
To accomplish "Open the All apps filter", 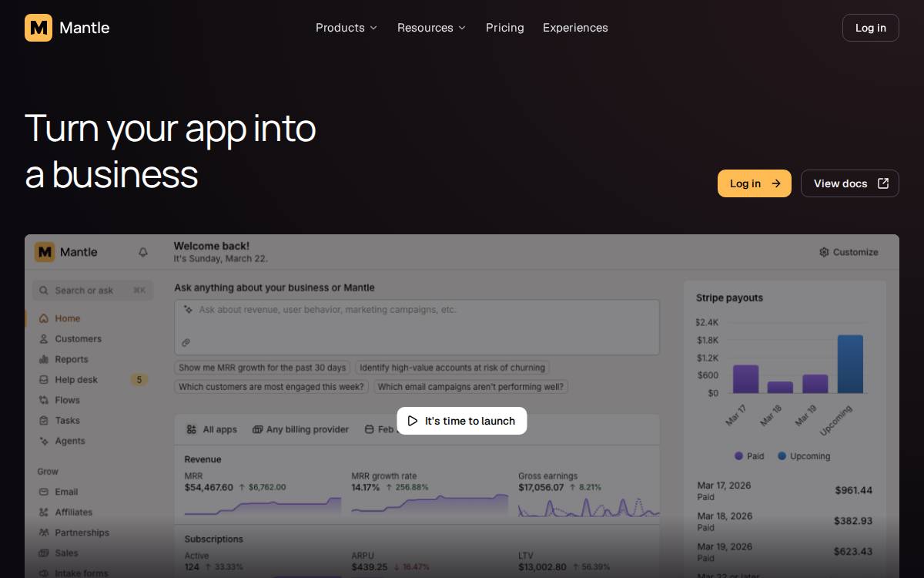I will point(212,429).
